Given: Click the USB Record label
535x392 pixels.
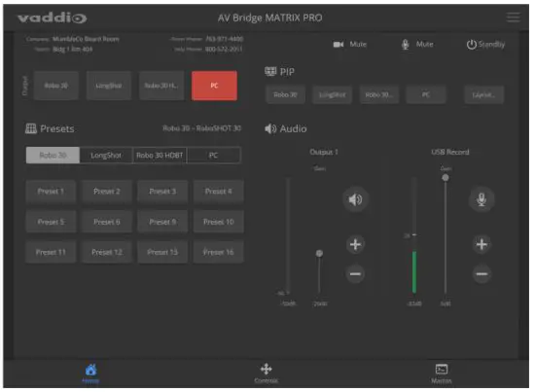Looking at the screenshot, I should click(x=450, y=152).
